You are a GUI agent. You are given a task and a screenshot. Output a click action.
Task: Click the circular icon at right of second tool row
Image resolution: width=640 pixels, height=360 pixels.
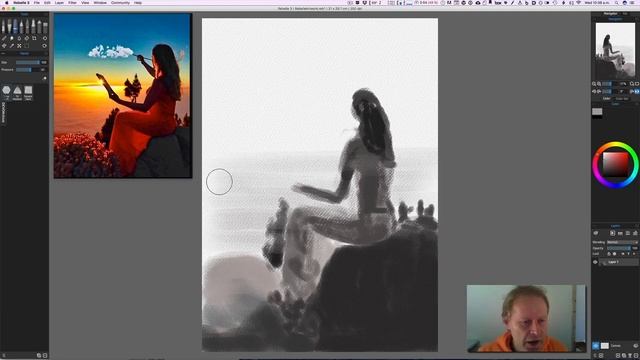[44, 38]
